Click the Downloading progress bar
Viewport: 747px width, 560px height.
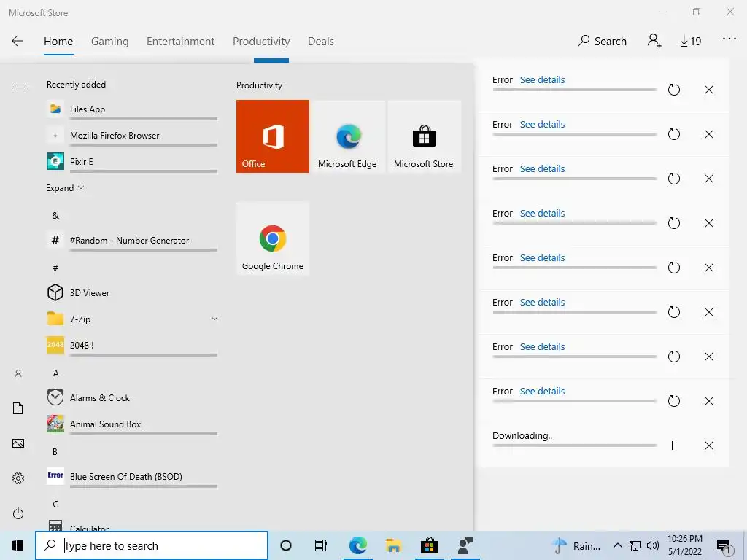tap(575, 446)
